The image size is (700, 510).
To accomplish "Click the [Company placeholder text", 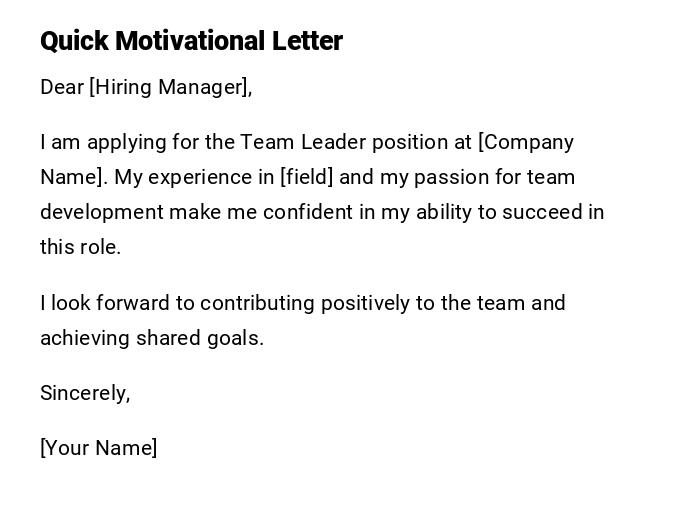I will tap(526, 142).
